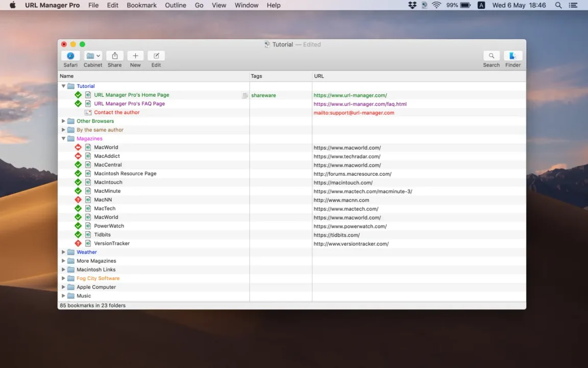Image resolution: width=588 pixels, height=368 pixels.
Task: Click the note icon on Home Page row
Action: (x=245, y=96)
